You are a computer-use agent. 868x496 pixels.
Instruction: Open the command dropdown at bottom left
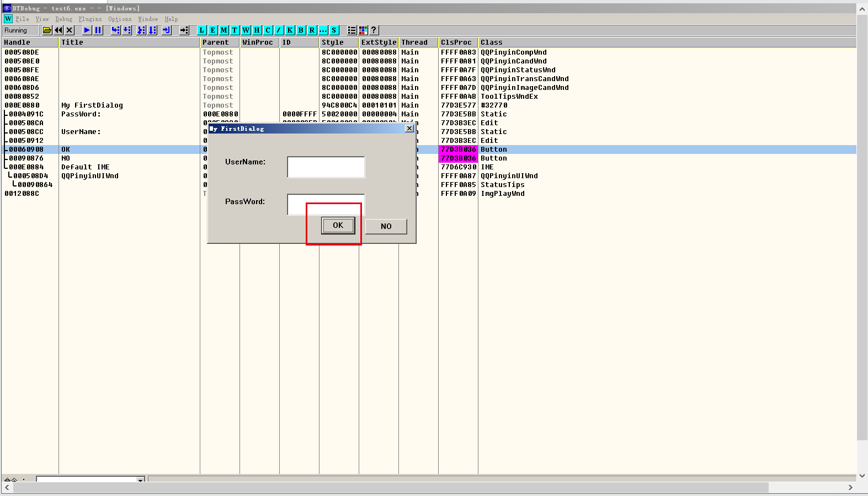click(x=141, y=479)
